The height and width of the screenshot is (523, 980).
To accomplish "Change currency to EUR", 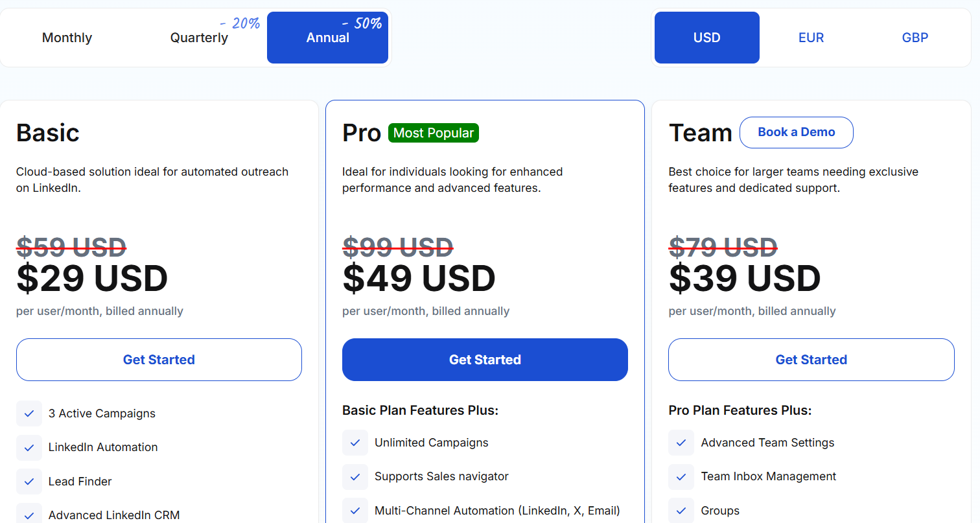I will point(811,38).
